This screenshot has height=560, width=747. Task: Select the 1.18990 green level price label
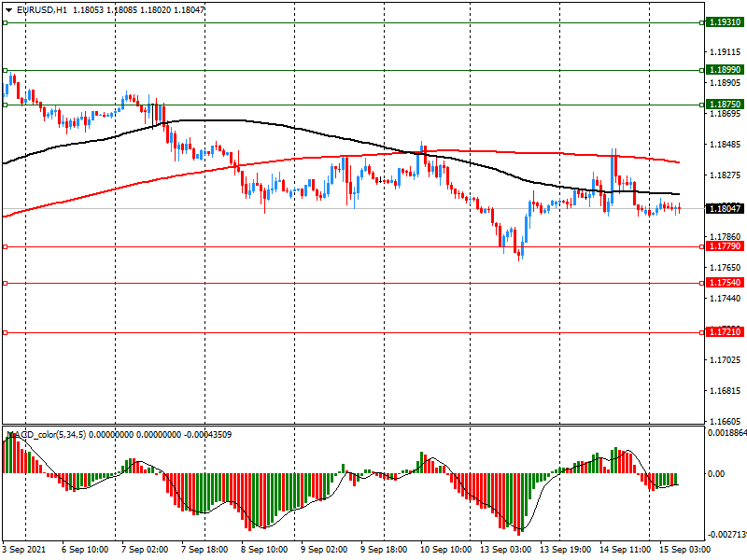tap(725, 70)
